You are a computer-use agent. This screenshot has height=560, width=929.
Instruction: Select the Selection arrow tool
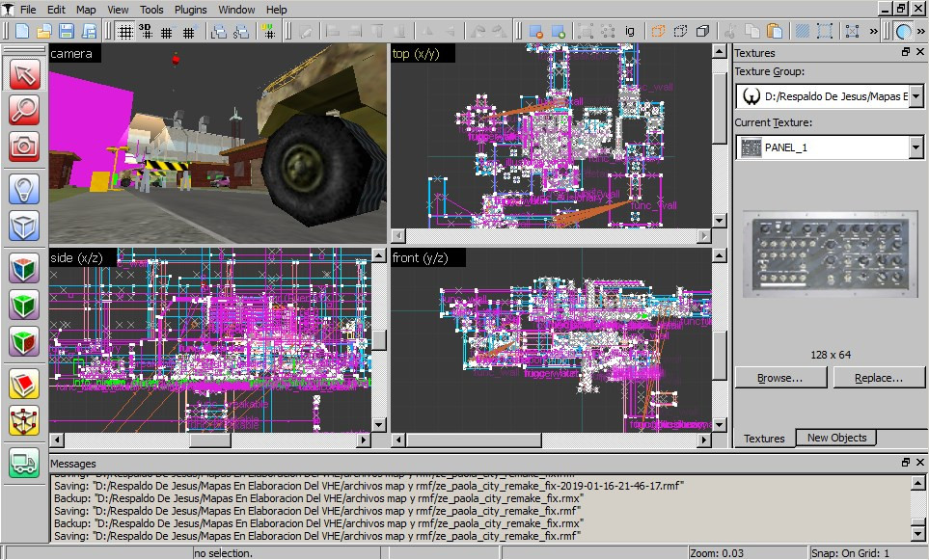(24, 74)
